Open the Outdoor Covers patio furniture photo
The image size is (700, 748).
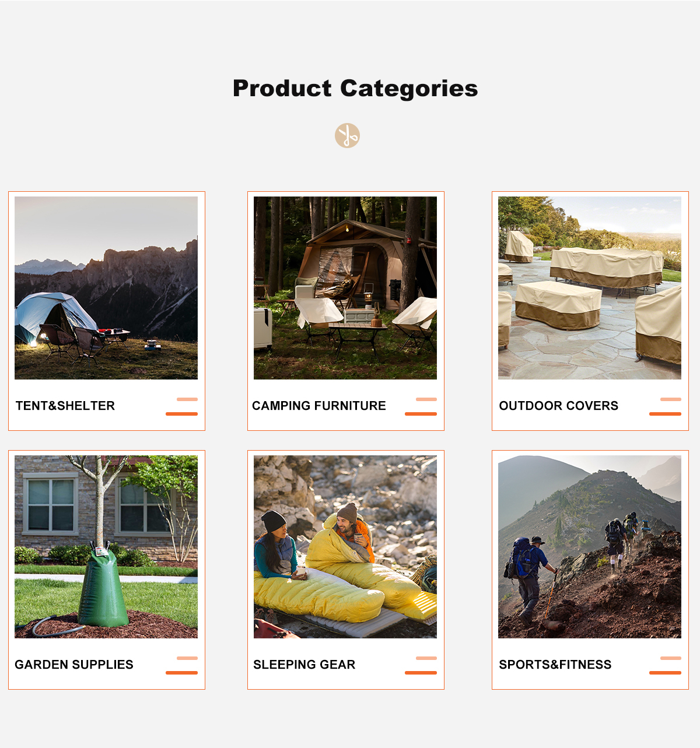coord(590,288)
